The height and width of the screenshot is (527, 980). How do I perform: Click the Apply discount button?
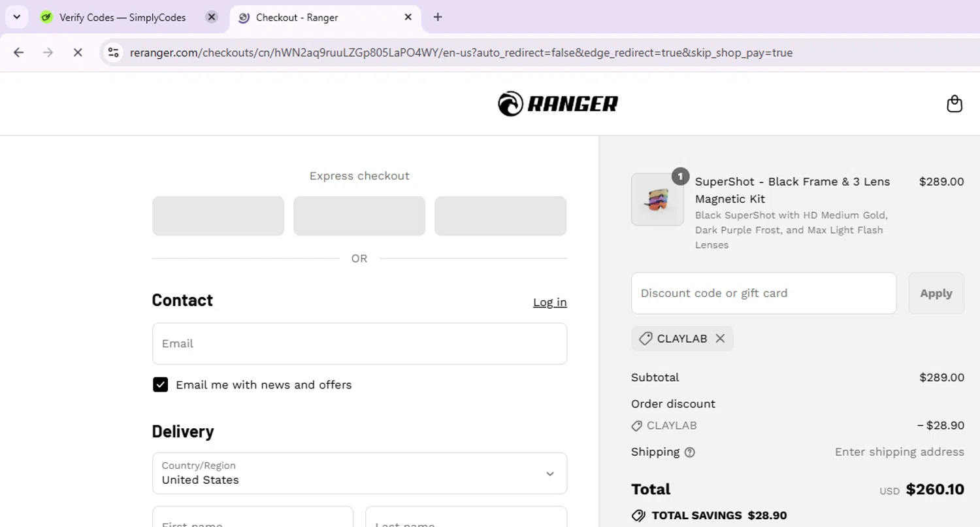[x=936, y=293]
